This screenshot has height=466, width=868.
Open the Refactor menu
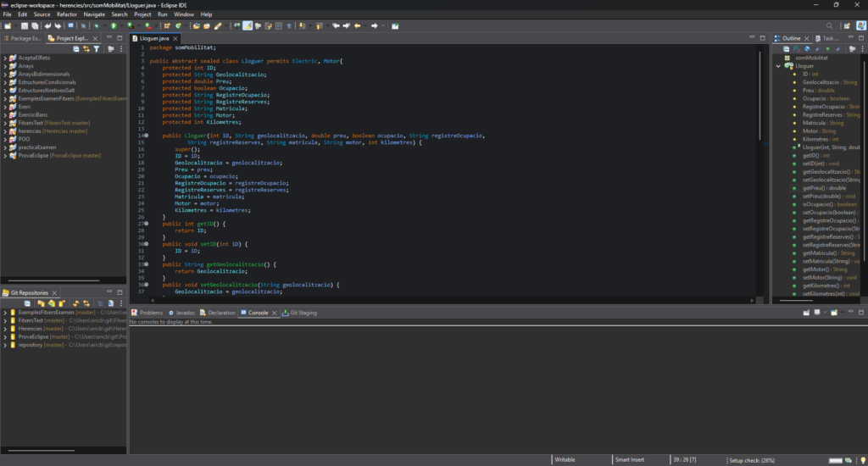tap(66, 14)
